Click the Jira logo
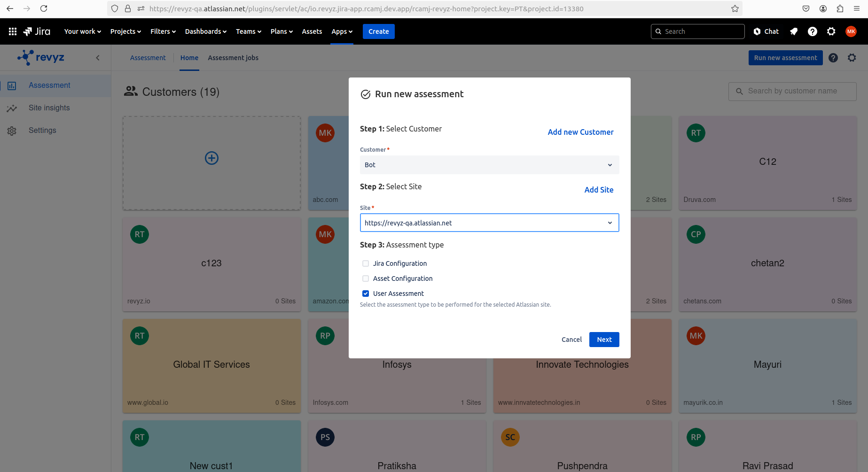Viewport: 868px width, 472px height. click(x=37, y=31)
